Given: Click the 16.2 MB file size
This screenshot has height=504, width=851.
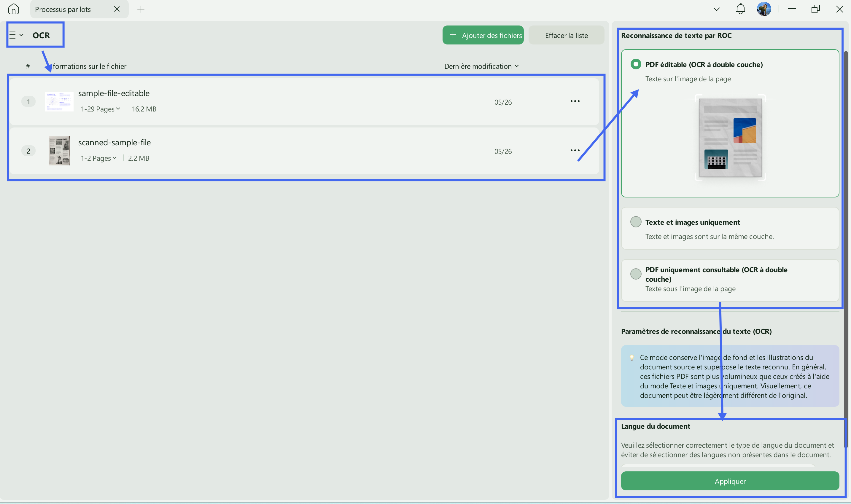Looking at the screenshot, I should (x=144, y=109).
